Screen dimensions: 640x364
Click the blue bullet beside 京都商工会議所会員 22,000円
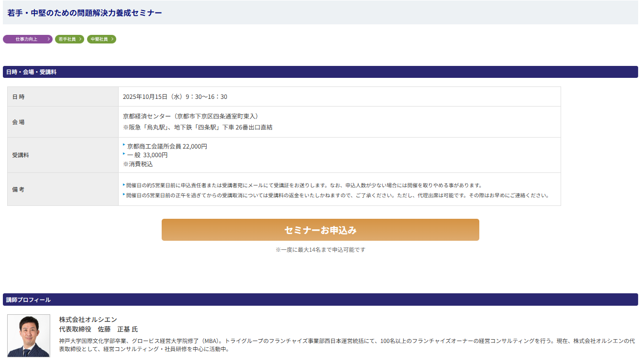124,144
